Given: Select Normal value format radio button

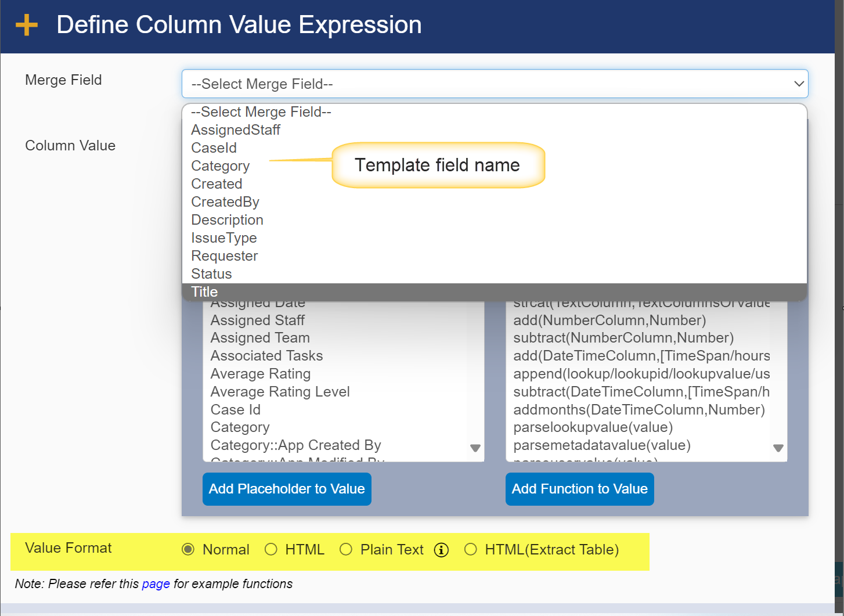Looking at the screenshot, I should coord(188,549).
